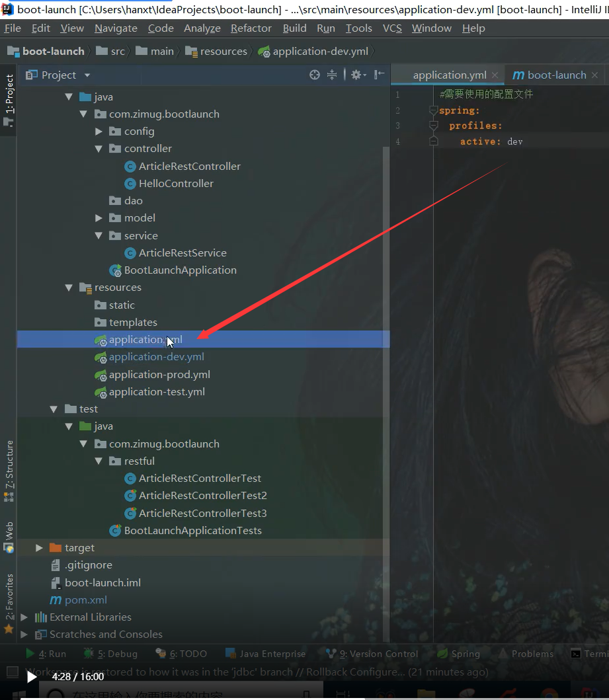Open the Refactor menu

251,28
